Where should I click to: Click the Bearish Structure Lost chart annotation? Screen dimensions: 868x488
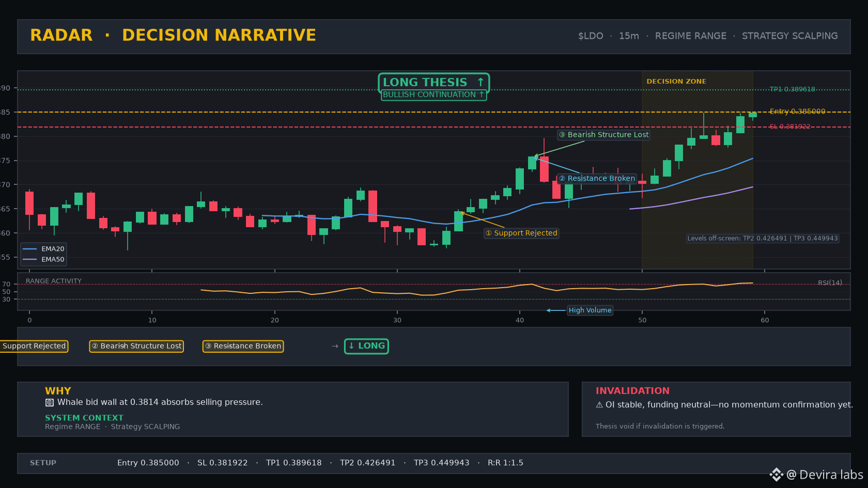click(603, 135)
